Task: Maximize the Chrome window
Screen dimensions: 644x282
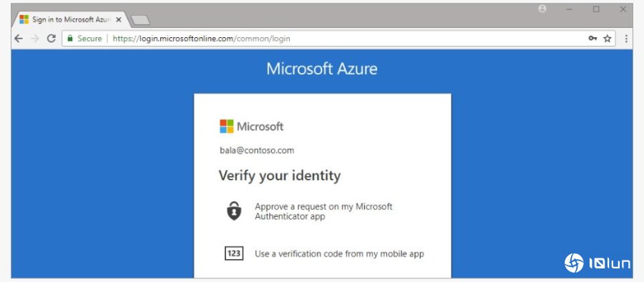Action: coord(596,9)
